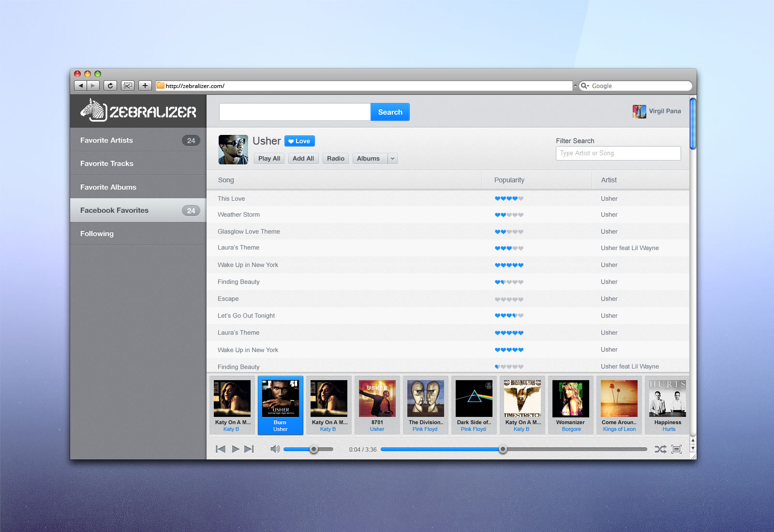Sort by the Popularity column header
The width and height of the screenshot is (774, 532).
coord(536,180)
